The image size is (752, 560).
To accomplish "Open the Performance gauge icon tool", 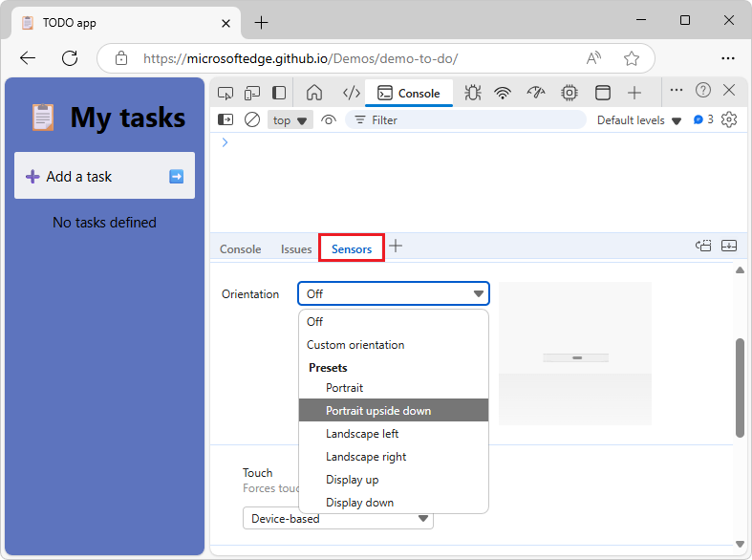I will coord(536,93).
